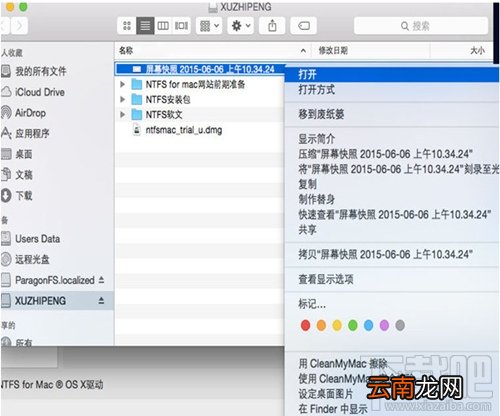Switch Finder to column view
The height and width of the screenshot is (416, 500).
tap(163, 26)
